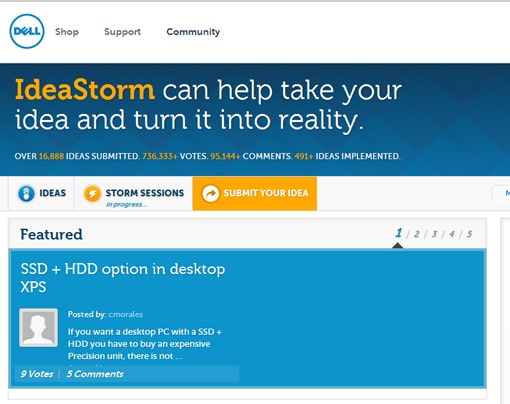The width and height of the screenshot is (510, 404).
Task: Open the cmorales profile link
Action: click(126, 314)
